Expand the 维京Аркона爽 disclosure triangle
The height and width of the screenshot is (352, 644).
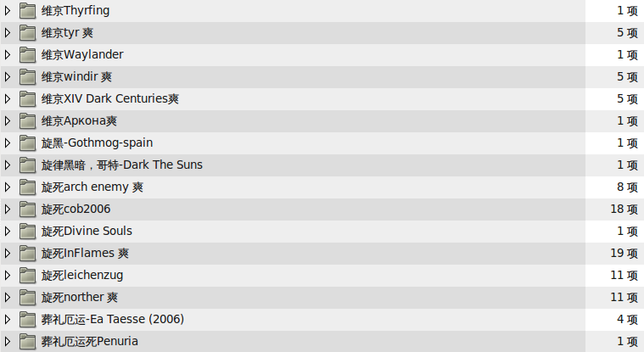click(8, 121)
